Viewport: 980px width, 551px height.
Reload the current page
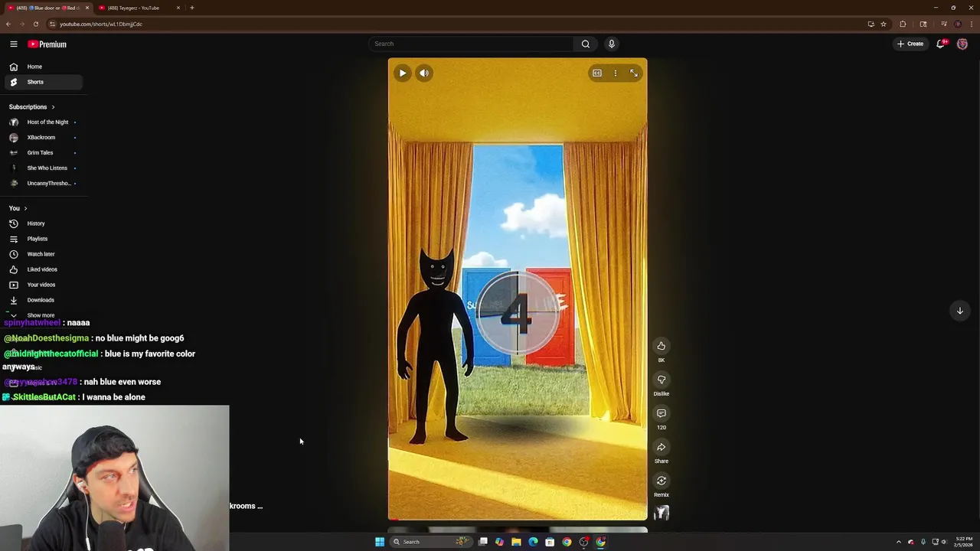(35, 24)
